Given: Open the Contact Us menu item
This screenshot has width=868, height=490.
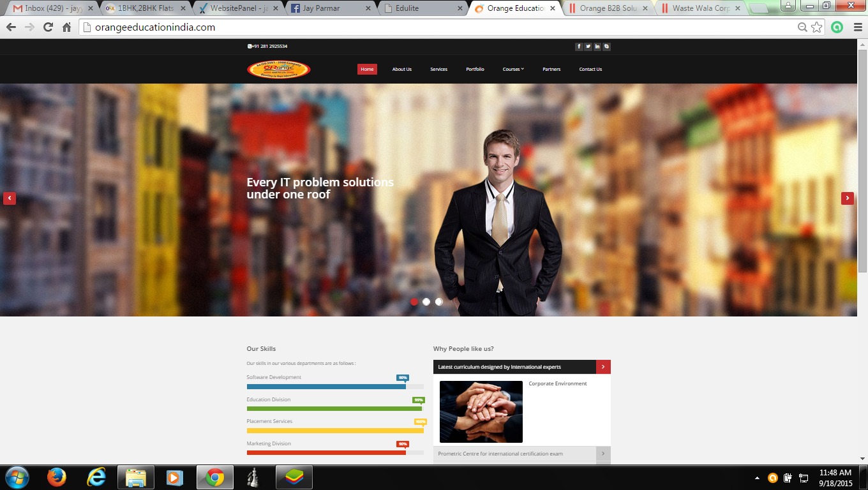Looking at the screenshot, I should pos(590,69).
